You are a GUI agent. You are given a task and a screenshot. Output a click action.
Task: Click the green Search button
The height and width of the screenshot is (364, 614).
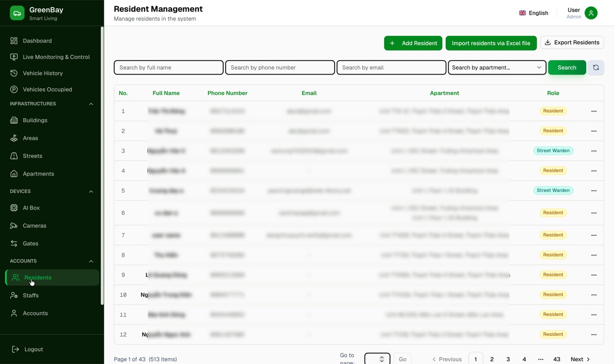coord(567,67)
